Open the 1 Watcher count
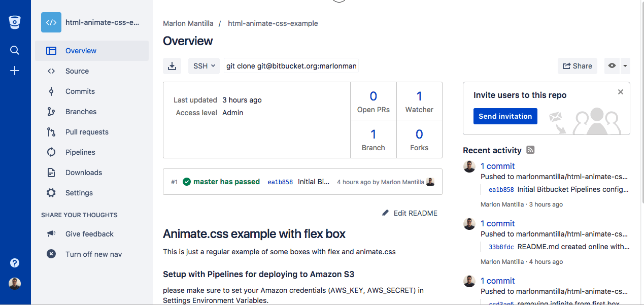The image size is (644, 305). point(419,101)
